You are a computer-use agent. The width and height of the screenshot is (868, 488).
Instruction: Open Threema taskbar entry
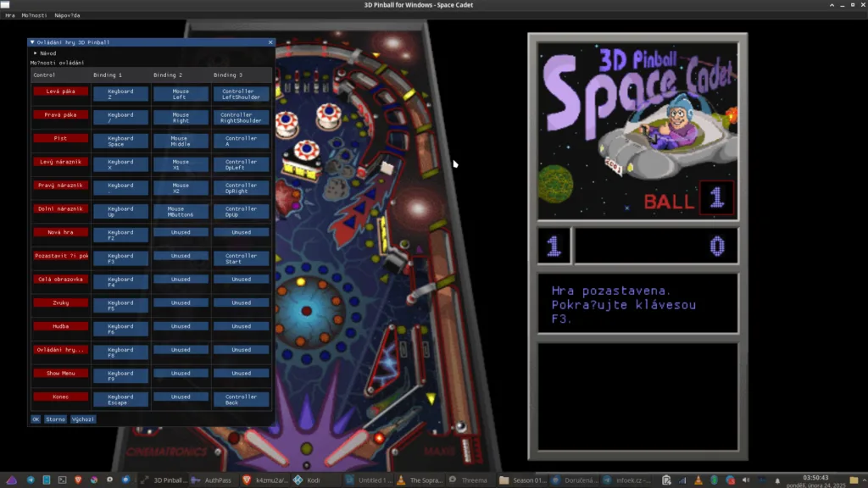click(x=467, y=480)
